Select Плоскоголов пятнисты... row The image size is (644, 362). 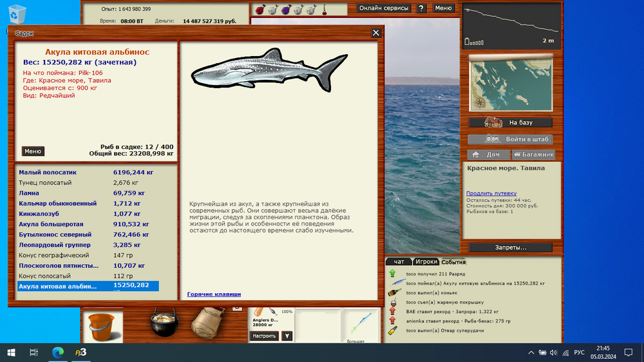[88, 266]
